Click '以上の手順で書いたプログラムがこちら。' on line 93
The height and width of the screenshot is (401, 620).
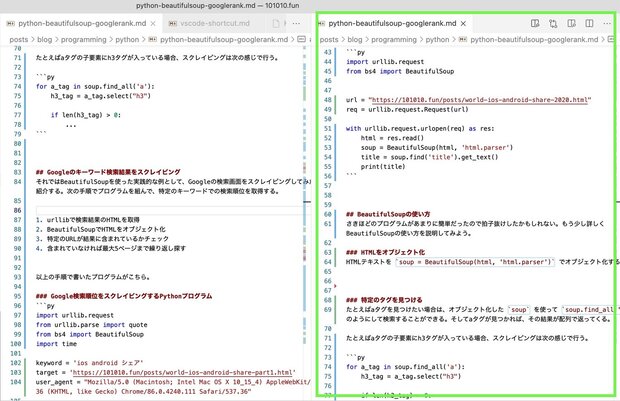pos(93,277)
